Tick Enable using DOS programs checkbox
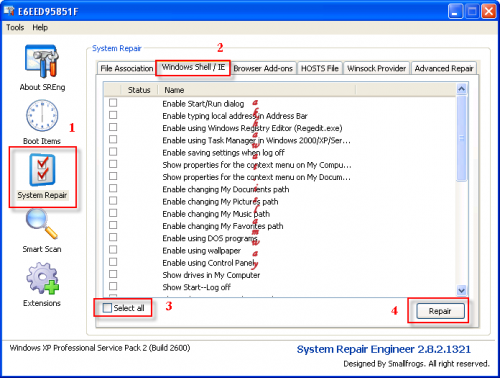 (x=113, y=237)
